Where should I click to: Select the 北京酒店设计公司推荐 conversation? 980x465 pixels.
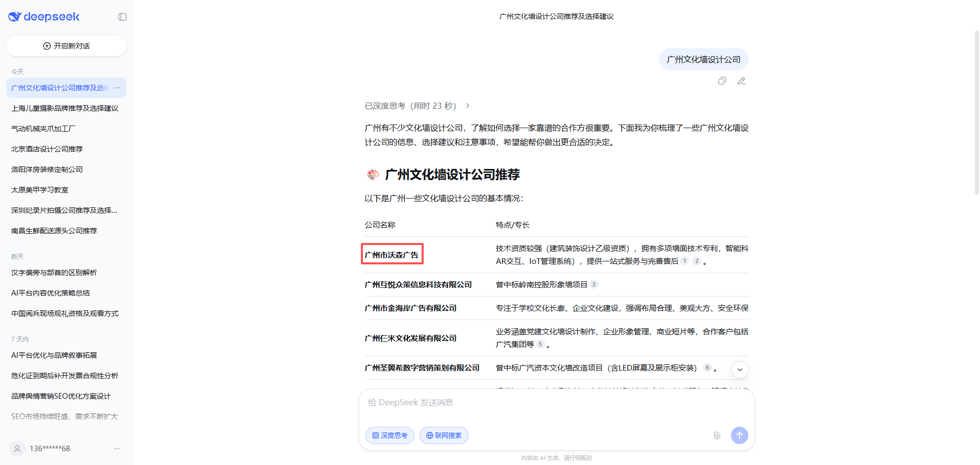point(47,149)
